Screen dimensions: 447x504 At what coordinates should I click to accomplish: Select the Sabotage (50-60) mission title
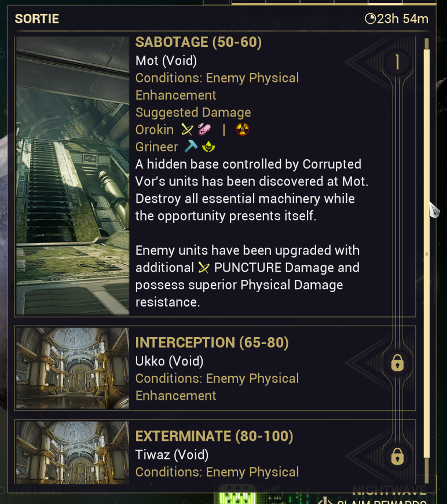[x=199, y=42]
